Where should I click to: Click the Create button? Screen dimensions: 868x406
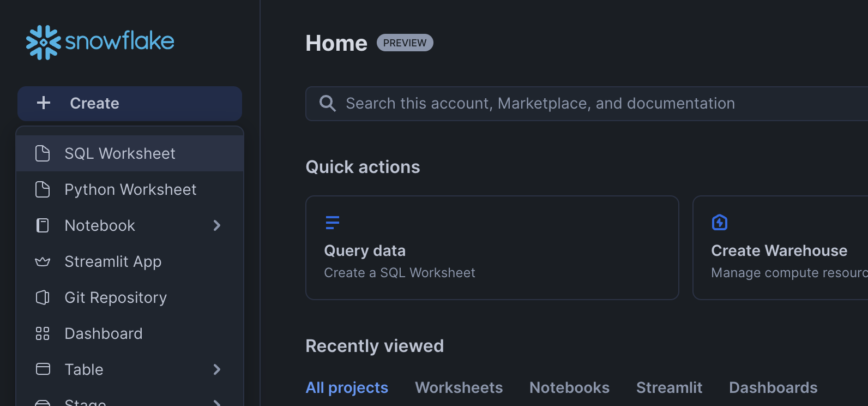pyautogui.click(x=129, y=103)
